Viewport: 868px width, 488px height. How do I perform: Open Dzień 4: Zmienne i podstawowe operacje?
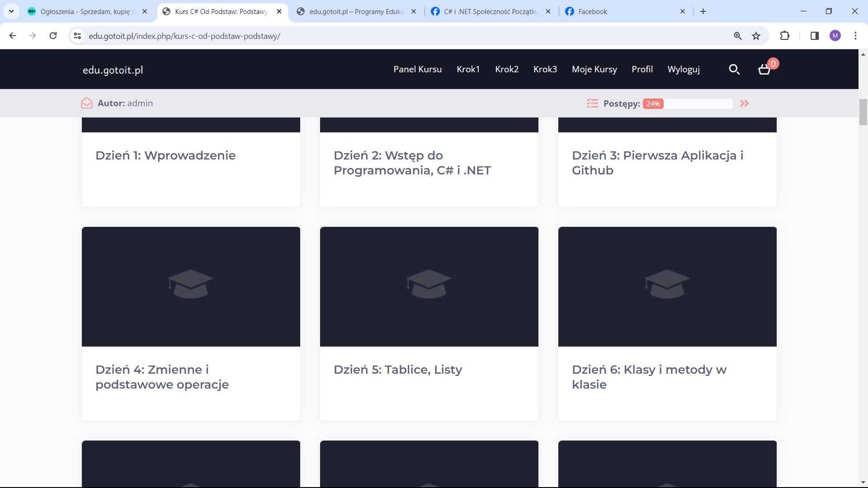[x=162, y=377]
